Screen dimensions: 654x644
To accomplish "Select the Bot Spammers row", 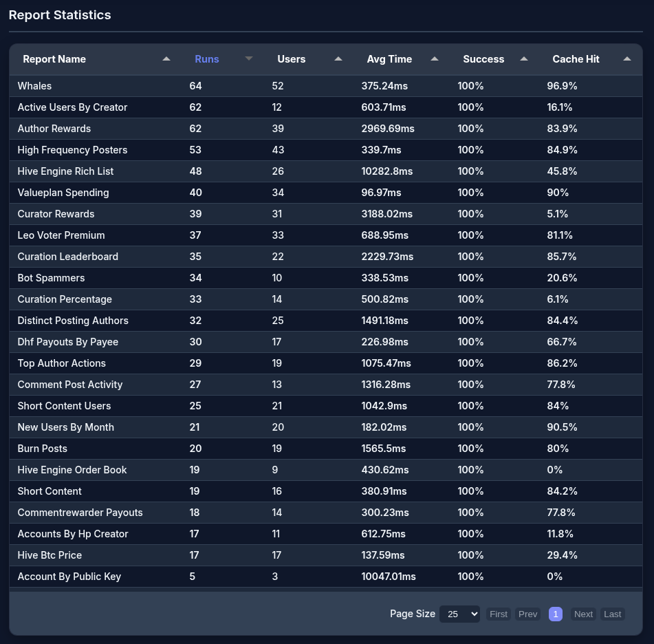I will (51, 278).
